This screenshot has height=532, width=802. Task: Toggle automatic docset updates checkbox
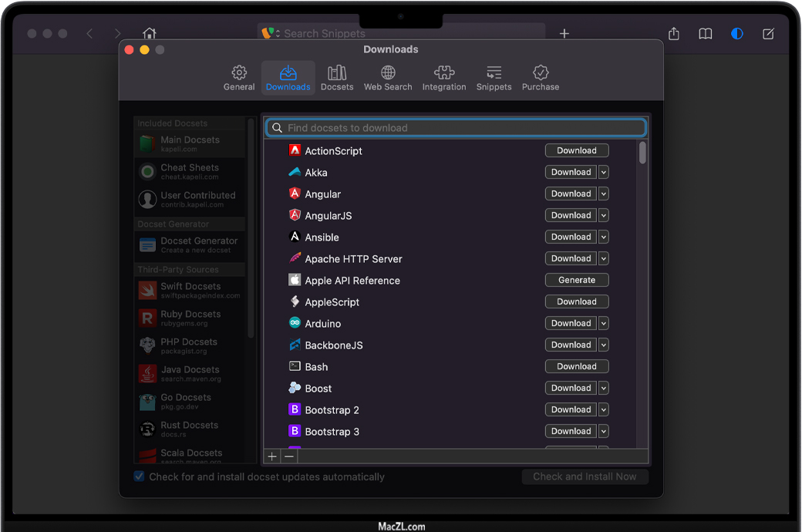click(x=140, y=476)
